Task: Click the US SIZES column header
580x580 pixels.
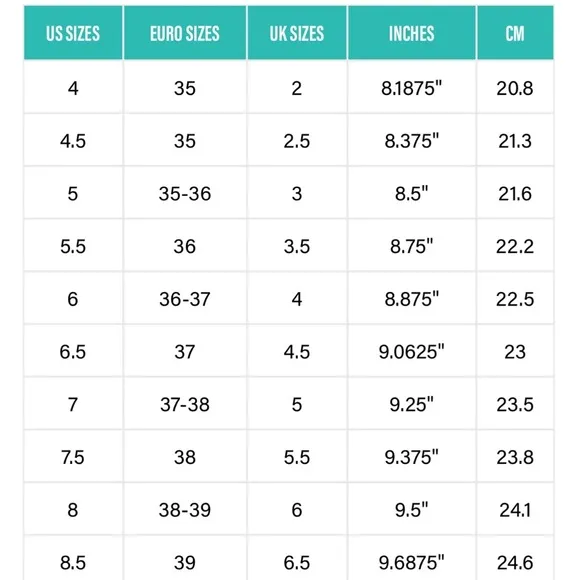Action: point(73,33)
